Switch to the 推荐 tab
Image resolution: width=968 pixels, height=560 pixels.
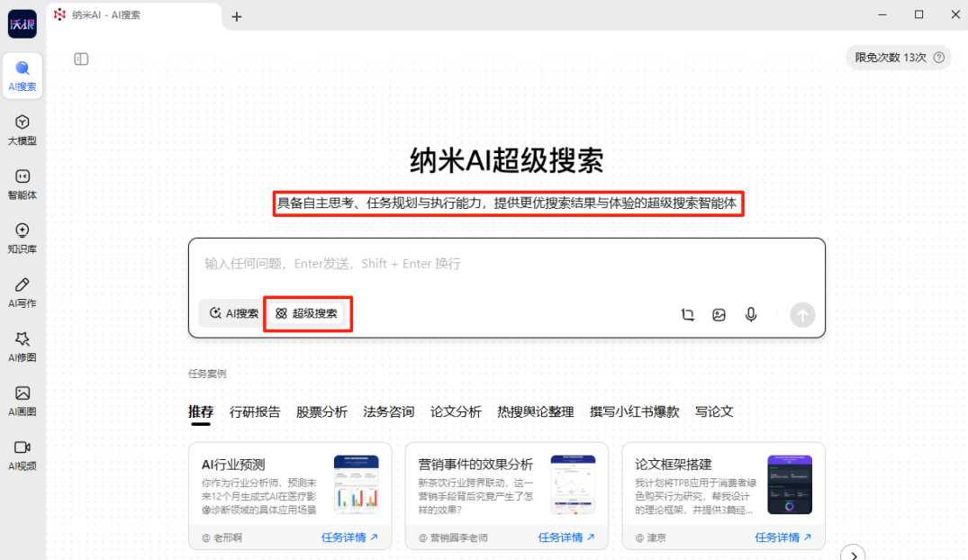tap(201, 412)
